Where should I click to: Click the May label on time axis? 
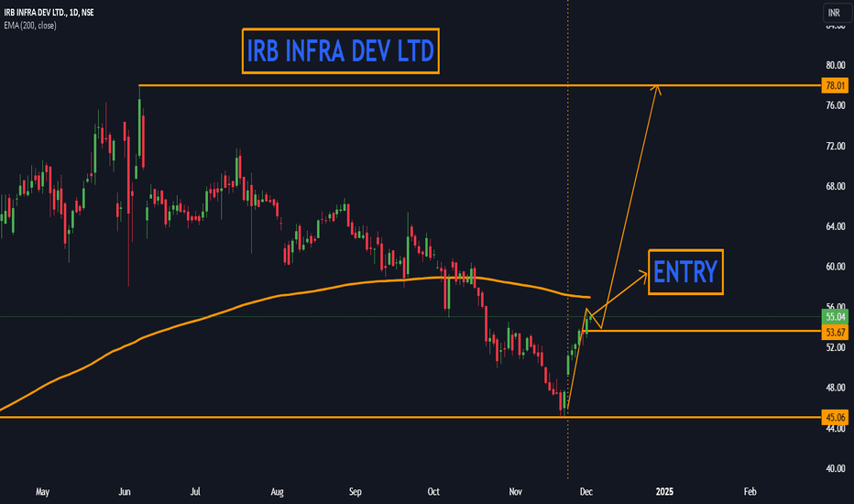coord(42,491)
